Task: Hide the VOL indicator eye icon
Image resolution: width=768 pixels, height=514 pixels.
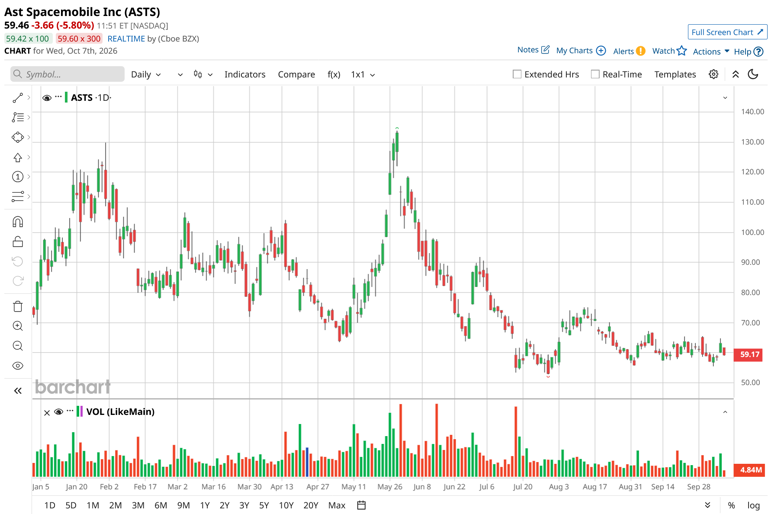Action: [x=59, y=412]
